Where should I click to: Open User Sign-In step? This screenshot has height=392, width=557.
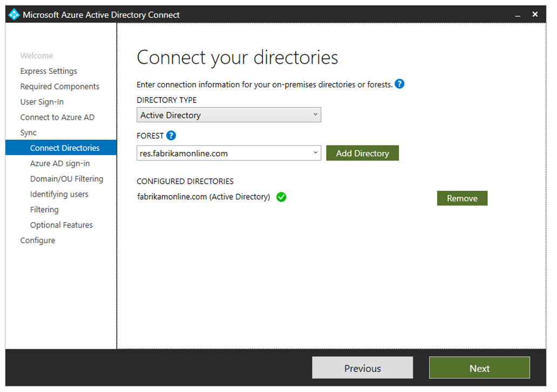pyautogui.click(x=42, y=102)
